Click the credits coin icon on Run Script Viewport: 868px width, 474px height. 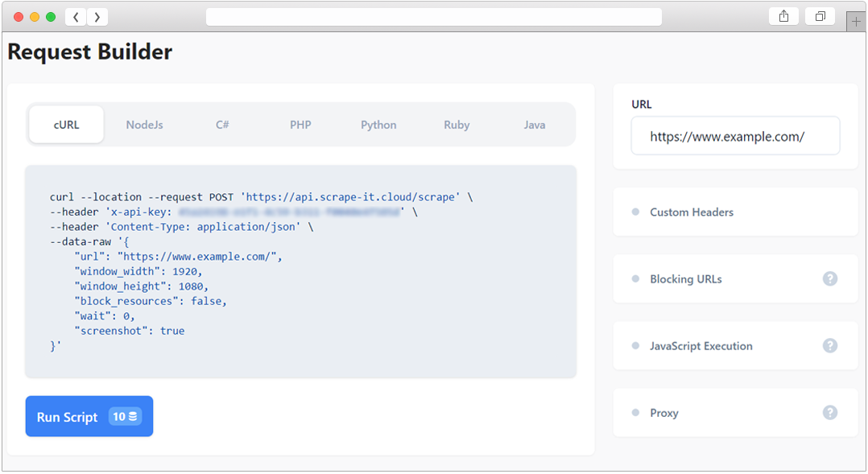[x=133, y=417]
